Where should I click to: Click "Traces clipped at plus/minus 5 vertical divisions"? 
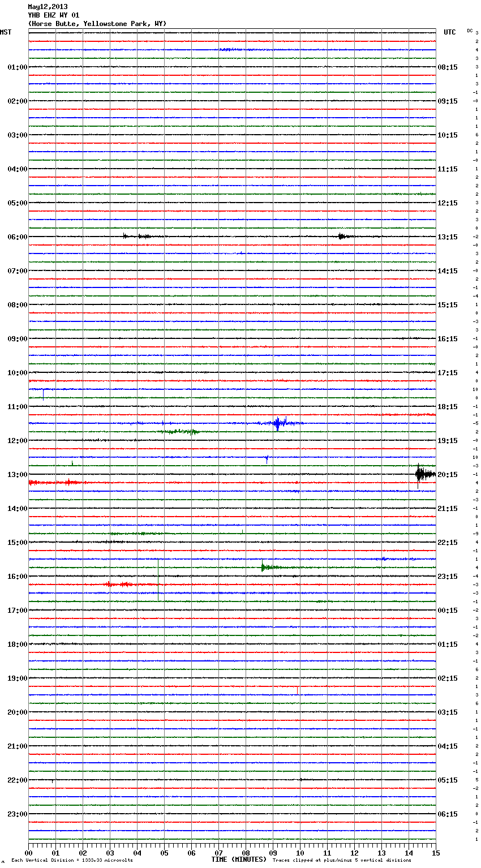[342, 860]
